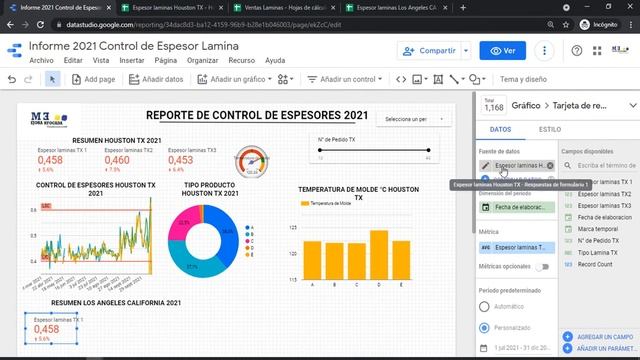Click the Fecha de elaborac... period dimension
640x360 pixels.
point(517,207)
